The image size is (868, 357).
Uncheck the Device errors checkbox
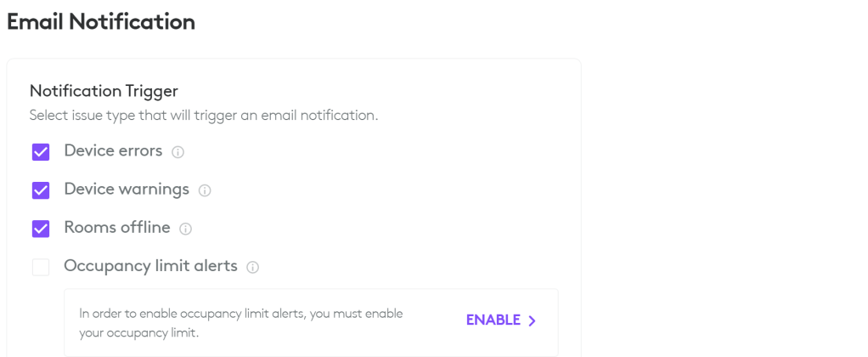pos(41,152)
